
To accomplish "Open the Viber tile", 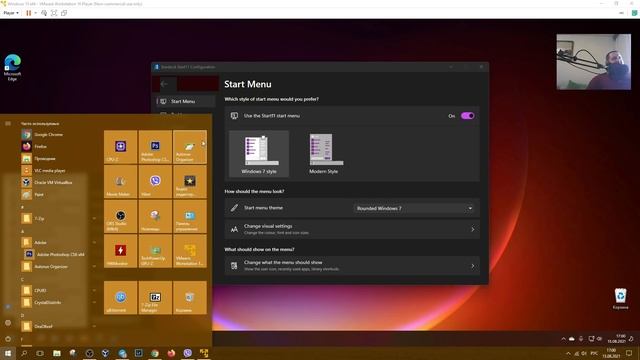I will 155,182.
